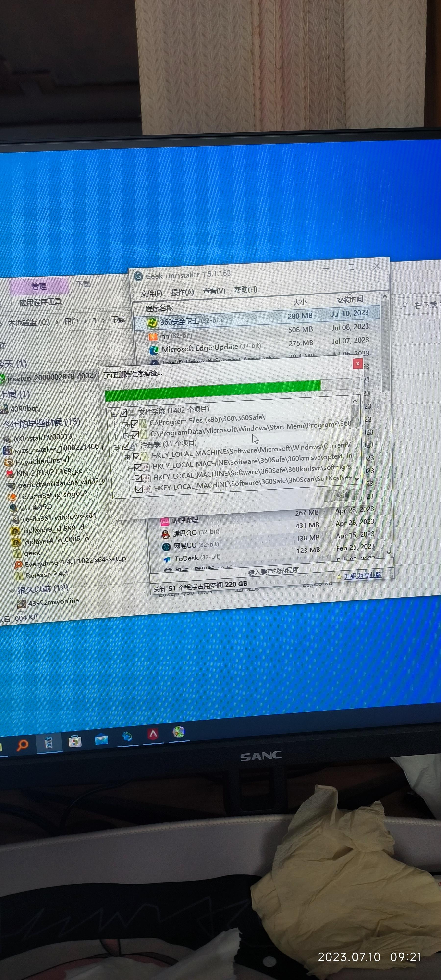
Task: Uncheck 360krnlsvc\softmgrs registry value checkbox
Action: pos(138,478)
